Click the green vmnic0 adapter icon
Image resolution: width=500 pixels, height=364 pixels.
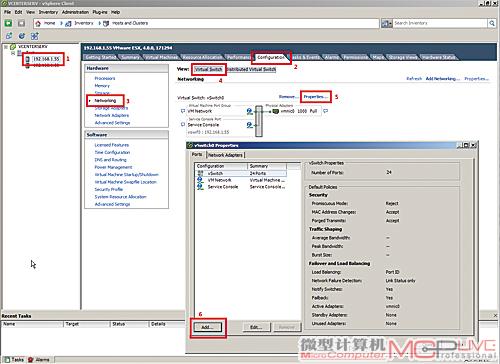pyautogui.click(x=276, y=111)
